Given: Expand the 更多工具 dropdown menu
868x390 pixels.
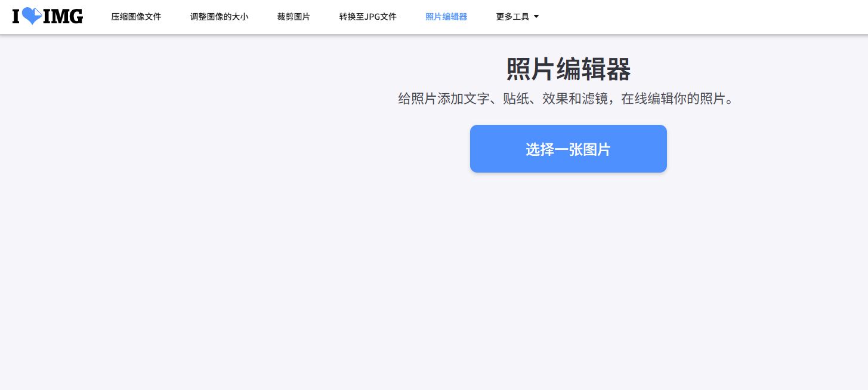Looking at the screenshot, I should click(517, 17).
